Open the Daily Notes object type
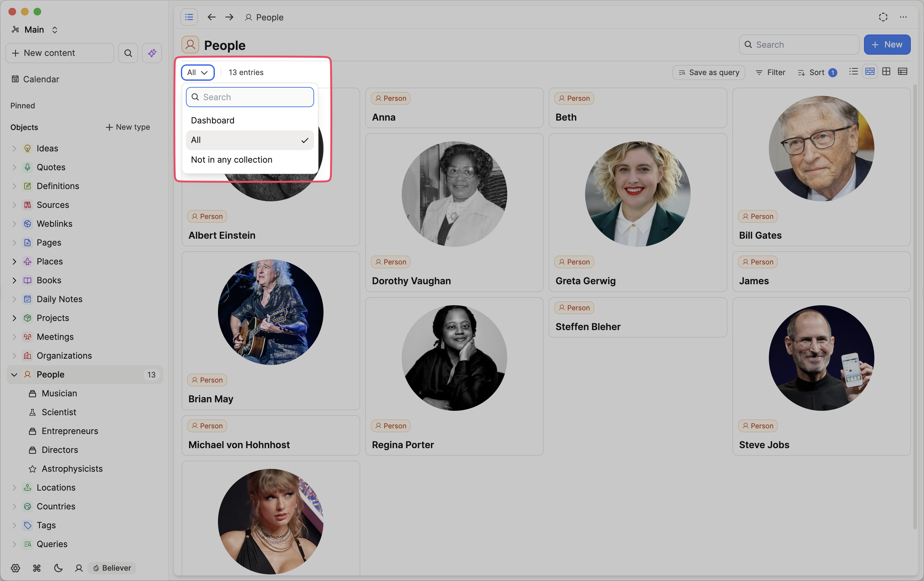The height and width of the screenshot is (581, 924). [59, 299]
